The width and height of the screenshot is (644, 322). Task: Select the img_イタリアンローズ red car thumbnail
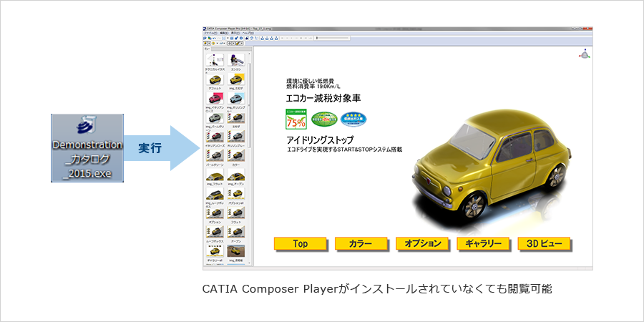[x=215, y=98]
